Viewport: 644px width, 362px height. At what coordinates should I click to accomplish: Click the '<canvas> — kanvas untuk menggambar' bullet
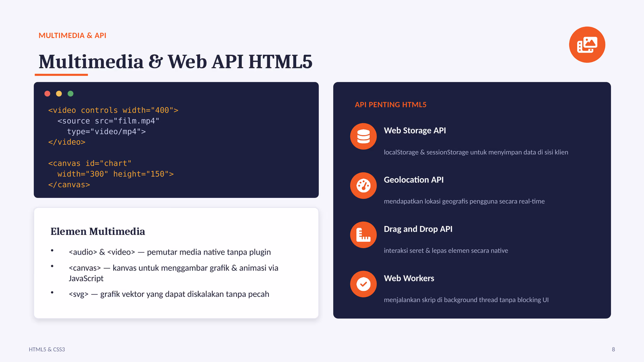click(173, 273)
